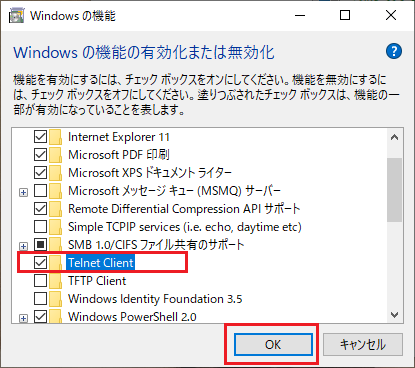Confirm changes with the OK button
This screenshot has width=415, height=368.
(x=273, y=345)
